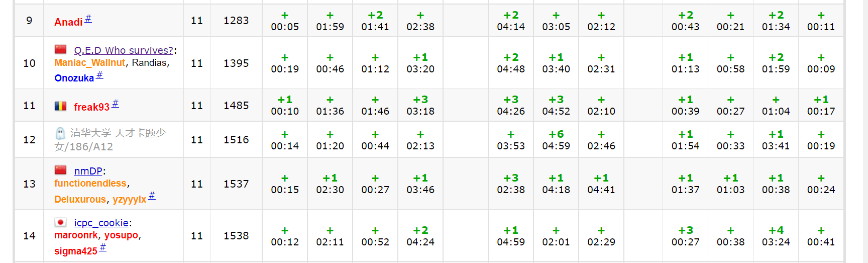Open the icpc_cookie team link
The image size is (868, 263).
tap(101, 223)
